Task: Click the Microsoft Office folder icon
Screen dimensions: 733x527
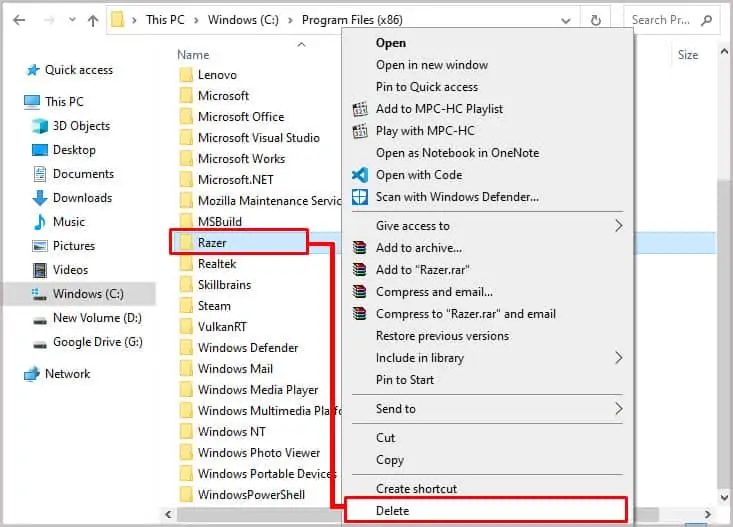Action: (186, 117)
